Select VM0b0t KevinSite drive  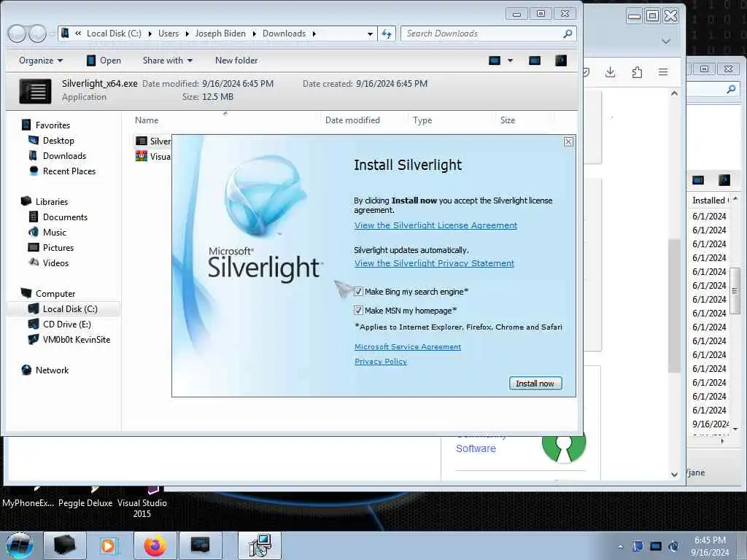pyautogui.click(x=76, y=340)
